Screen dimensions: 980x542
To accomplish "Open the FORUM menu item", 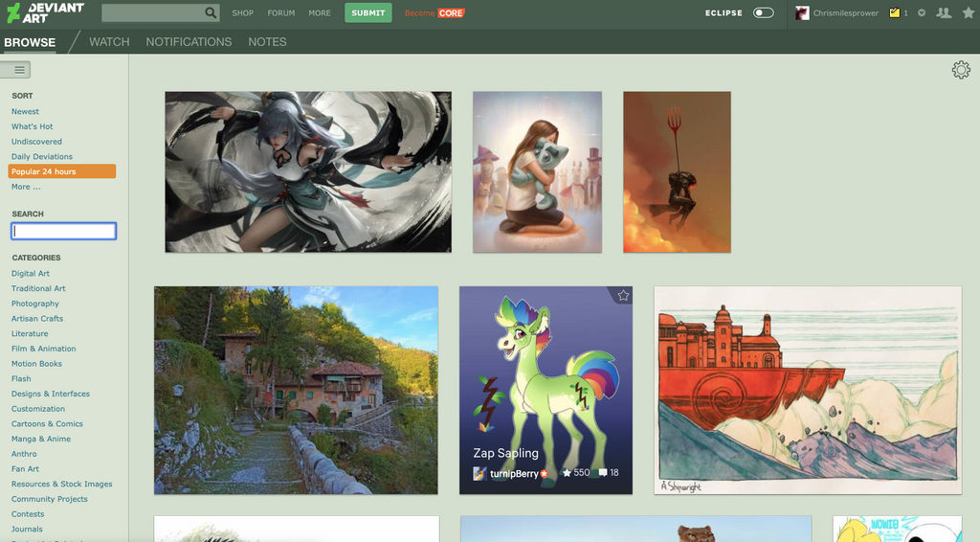I will click(x=281, y=12).
